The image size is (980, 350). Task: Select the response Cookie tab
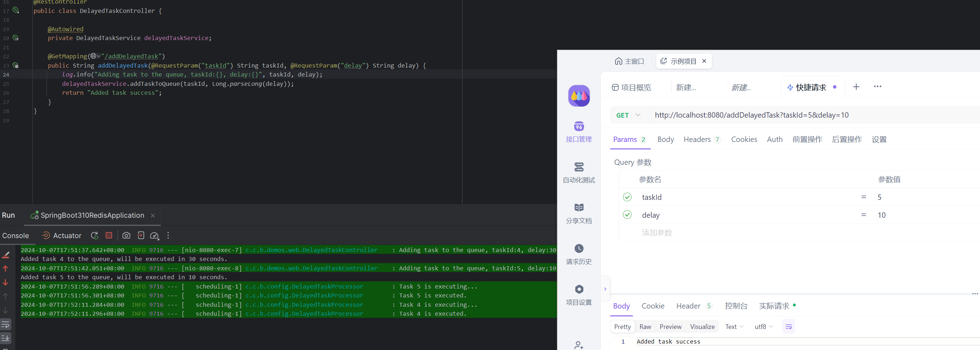(653, 306)
